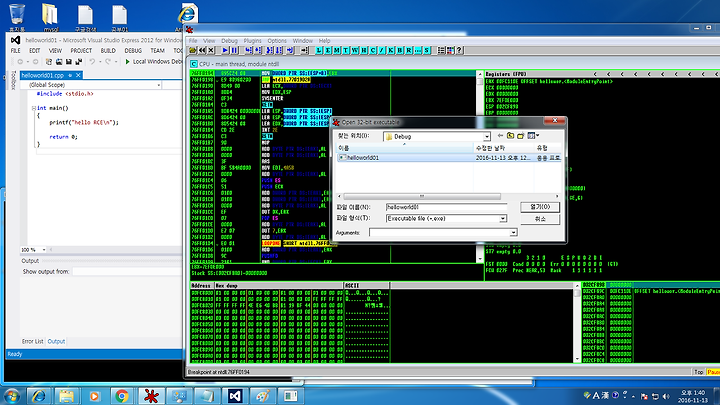
Task: Click the Visual Studio Undo toolbar icon
Action: click(92, 62)
